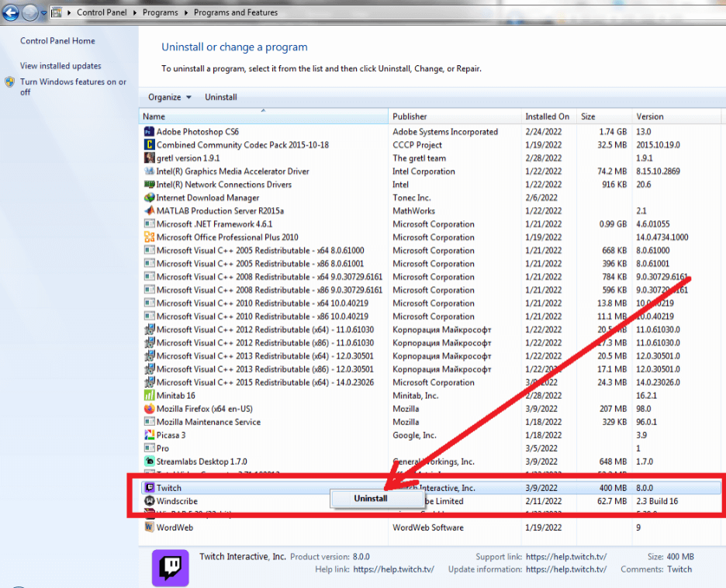Image resolution: width=726 pixels, height=588 pixels.
Task: Expand the arrow after Control Panel breadcrumb
Action: [135, 12]
